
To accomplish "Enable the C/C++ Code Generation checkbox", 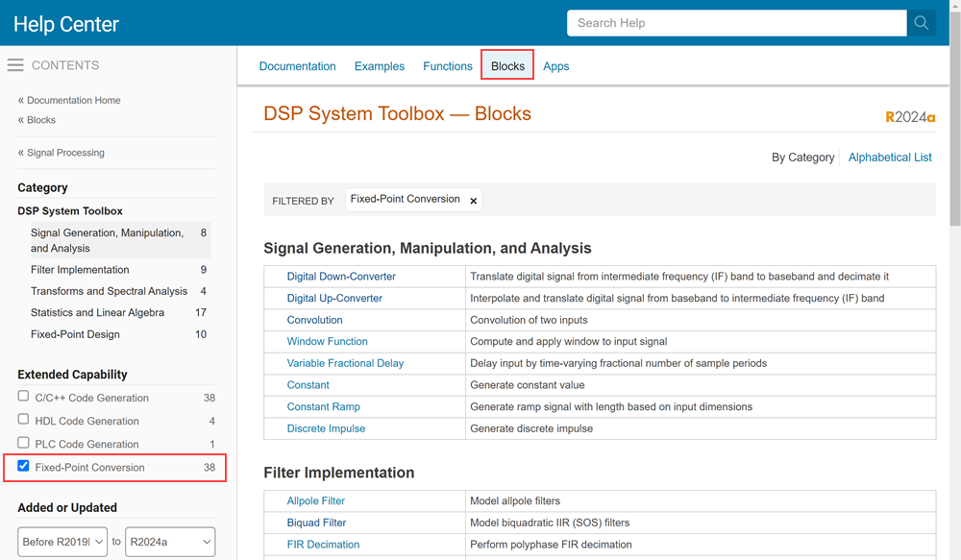I will (x=24, y=397).
